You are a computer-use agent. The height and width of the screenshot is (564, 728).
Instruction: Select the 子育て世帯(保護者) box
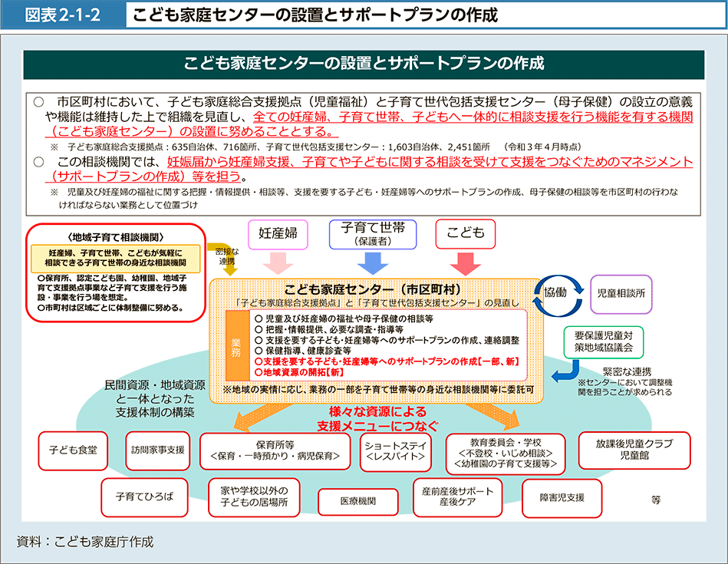pos(372,234)
